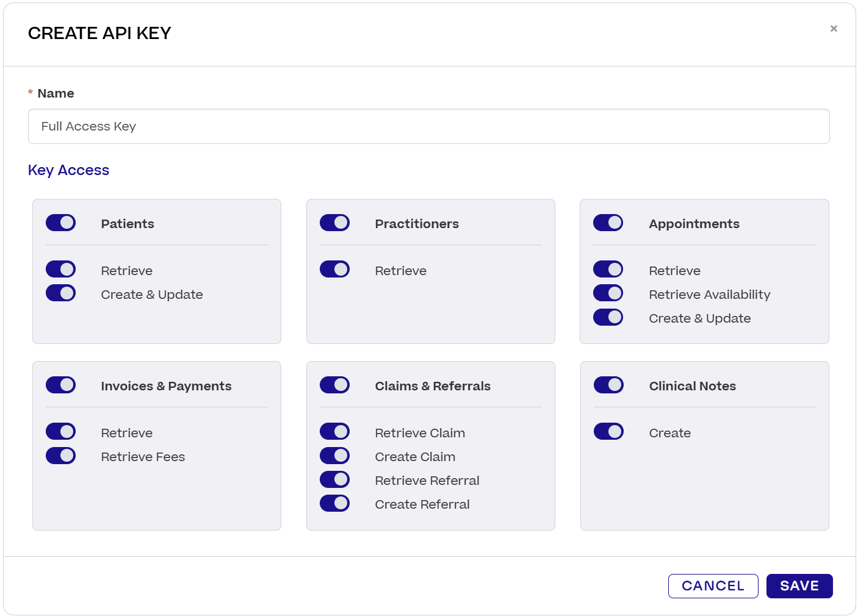The image size is (858, 616).
Task: Cancel creating the API key
Action: (713, 586)
